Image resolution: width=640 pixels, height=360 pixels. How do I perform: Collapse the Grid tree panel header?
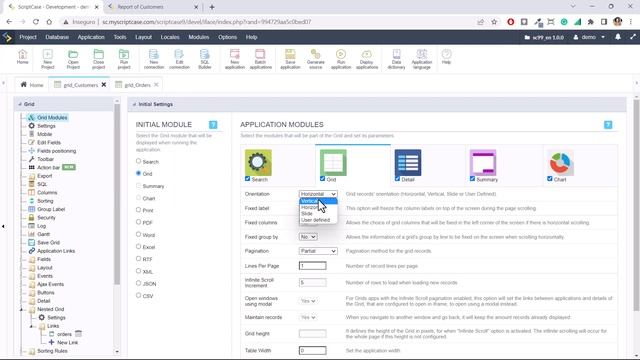[20, 104]
